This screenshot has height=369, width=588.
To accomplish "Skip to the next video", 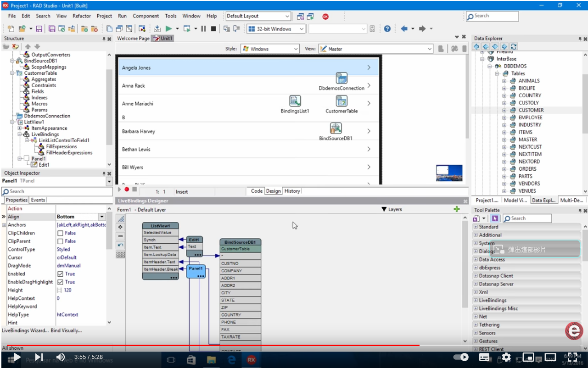I will pos(39,357).
